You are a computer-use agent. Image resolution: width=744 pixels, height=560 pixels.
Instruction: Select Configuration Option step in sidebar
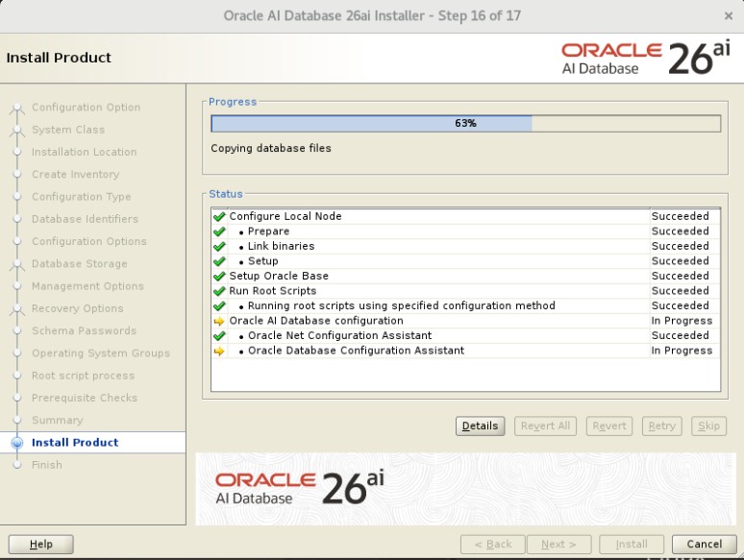coord(86,108)
